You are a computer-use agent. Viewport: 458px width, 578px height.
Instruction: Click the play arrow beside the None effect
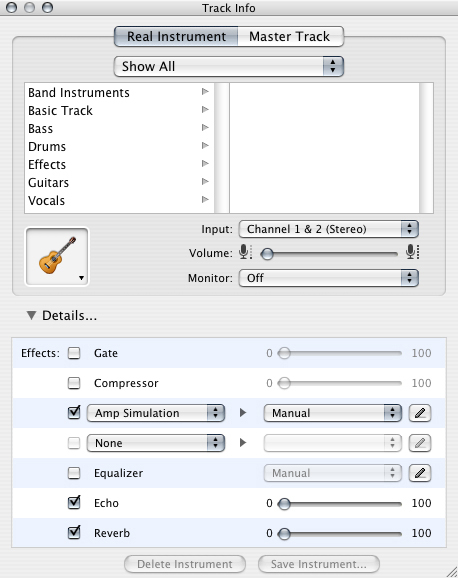pos(243,443)
